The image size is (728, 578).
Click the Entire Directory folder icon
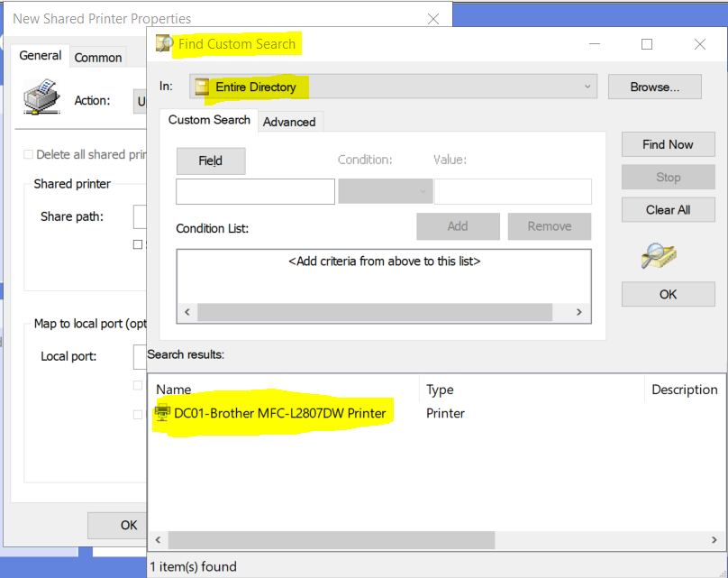pyautogui.click(x=202, y=87)
